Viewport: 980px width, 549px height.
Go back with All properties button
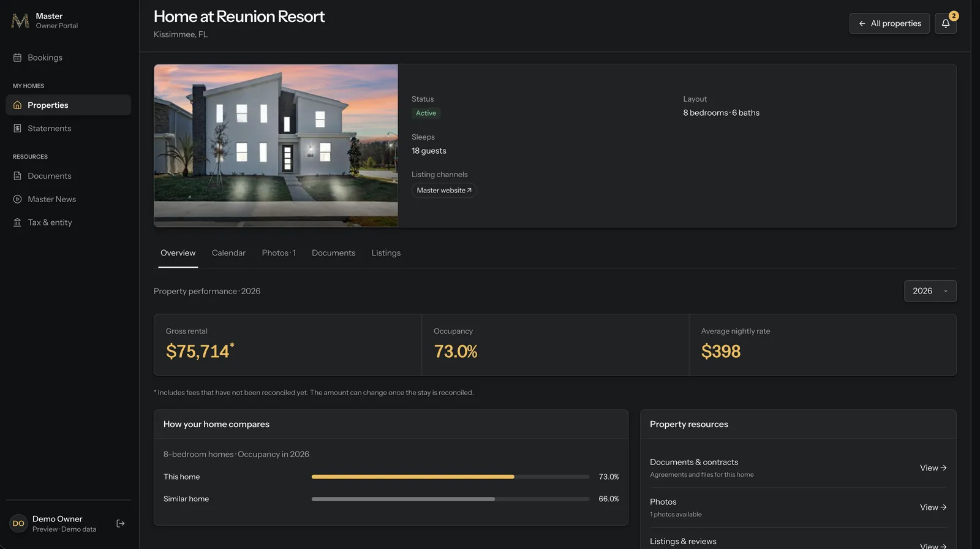tap(889, 23)
